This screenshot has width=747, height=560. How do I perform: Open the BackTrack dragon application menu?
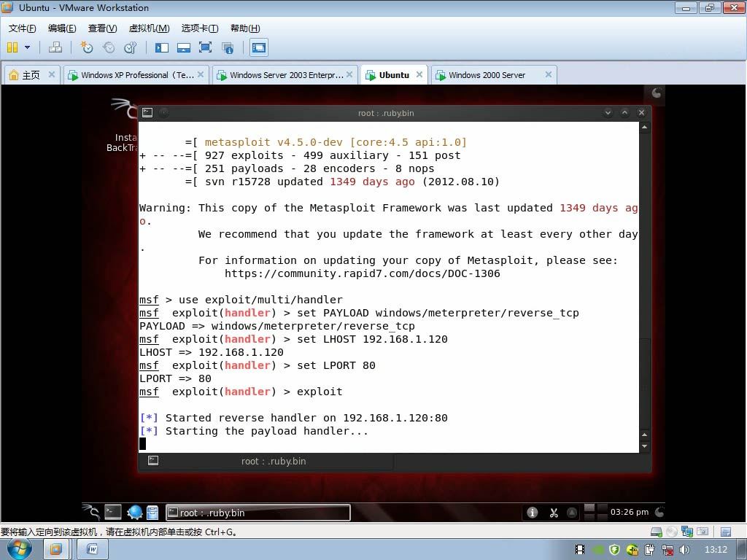pos(91,513)
